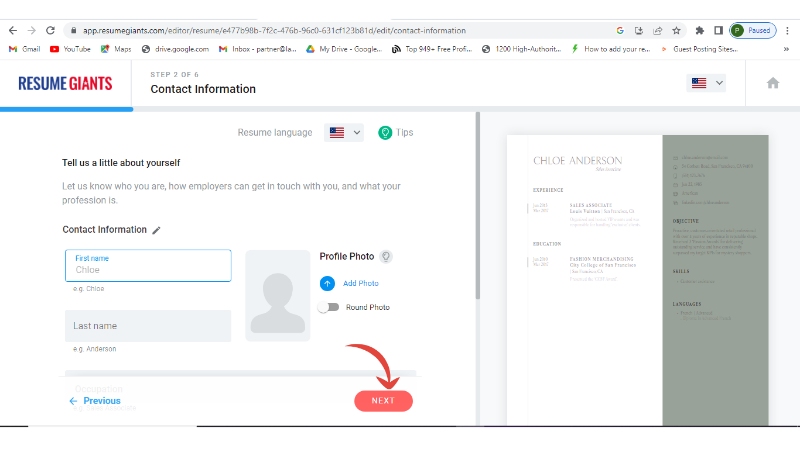Click the Resume Giants logo
Screen dimensions: 800x449
[65, 83]
